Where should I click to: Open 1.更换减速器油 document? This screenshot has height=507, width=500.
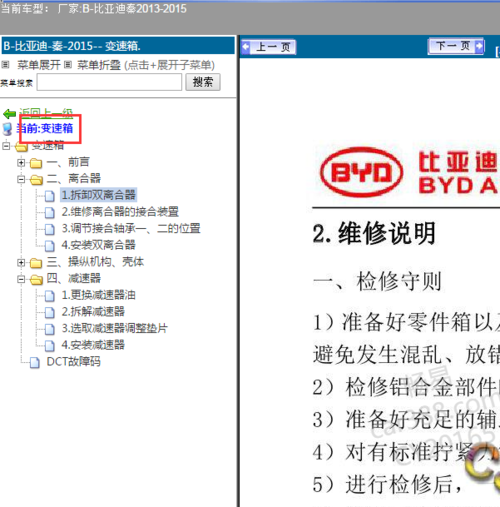[98, 295]
